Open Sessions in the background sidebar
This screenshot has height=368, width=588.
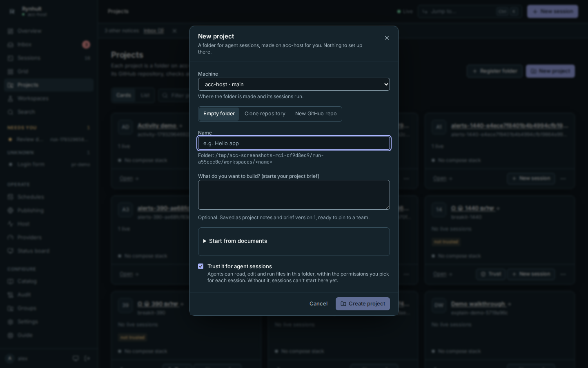(x=49, y=58)
